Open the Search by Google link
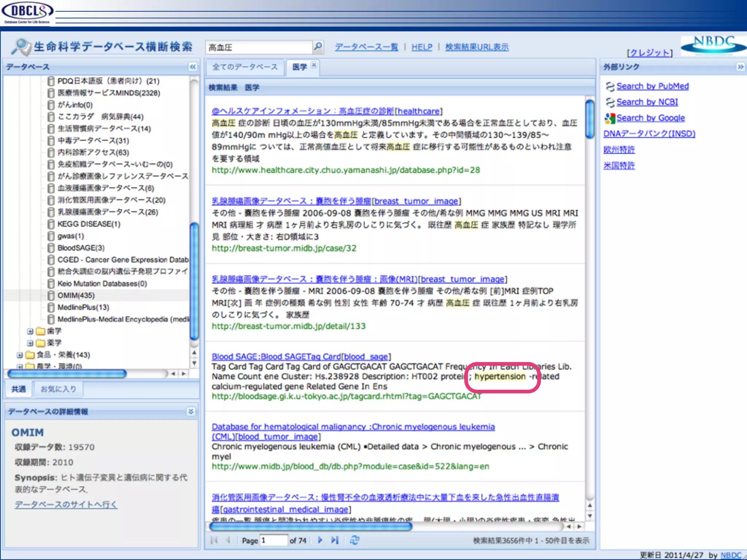Screen dimensions: 747x560 pos(650,118)
